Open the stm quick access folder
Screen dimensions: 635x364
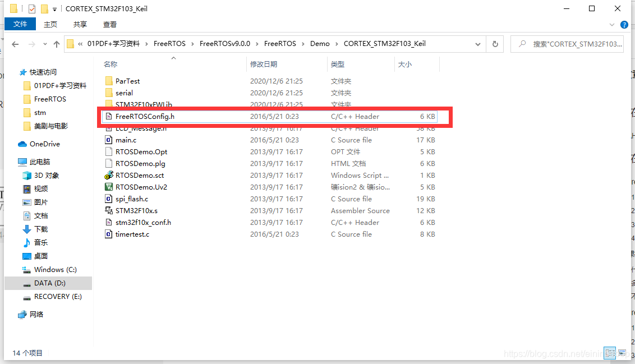[x=40, y=112]
